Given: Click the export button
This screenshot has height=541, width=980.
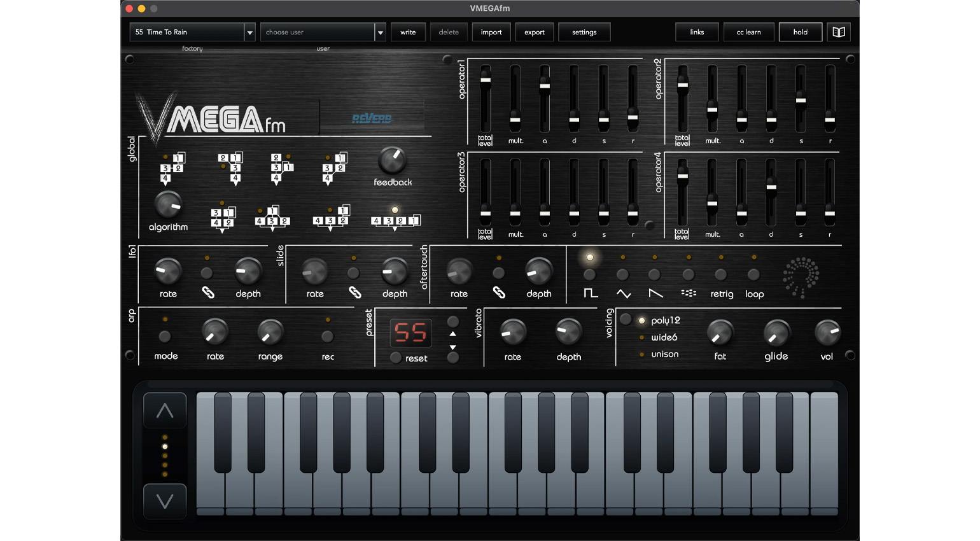Looking at the screenshot, I should [x=535, y=32].
